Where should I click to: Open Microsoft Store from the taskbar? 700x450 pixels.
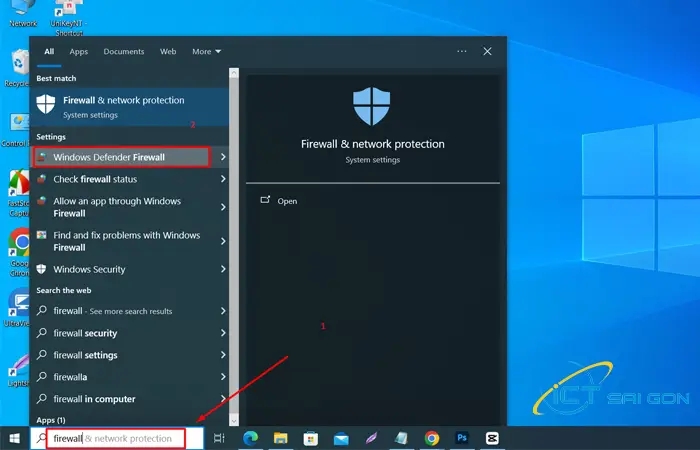pyautogui.click(x=311, y=438)
